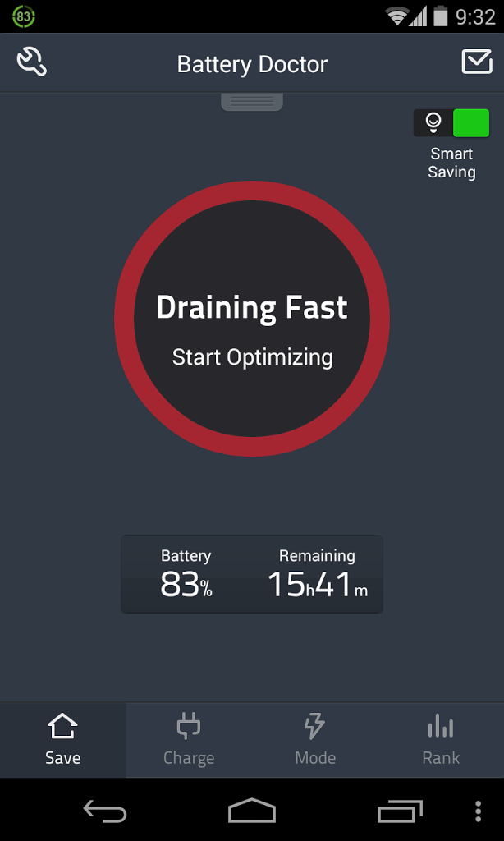Open the recent apps navigation button
Screen dimensions: 504x841
(399, 811)
